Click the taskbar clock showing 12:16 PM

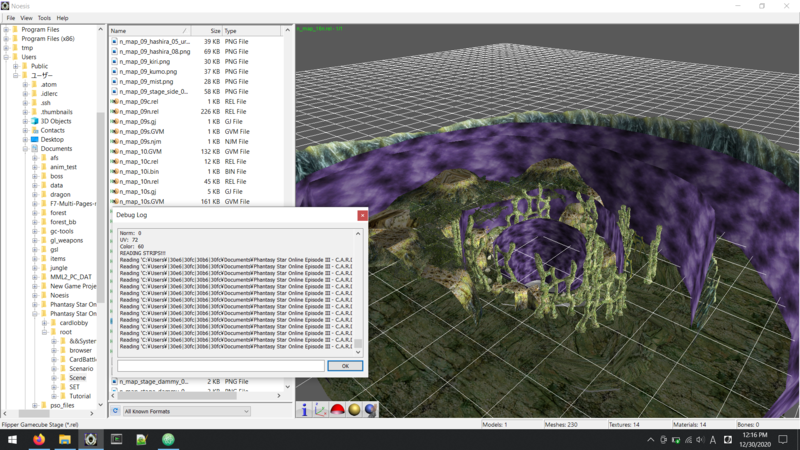pos(755,439)
